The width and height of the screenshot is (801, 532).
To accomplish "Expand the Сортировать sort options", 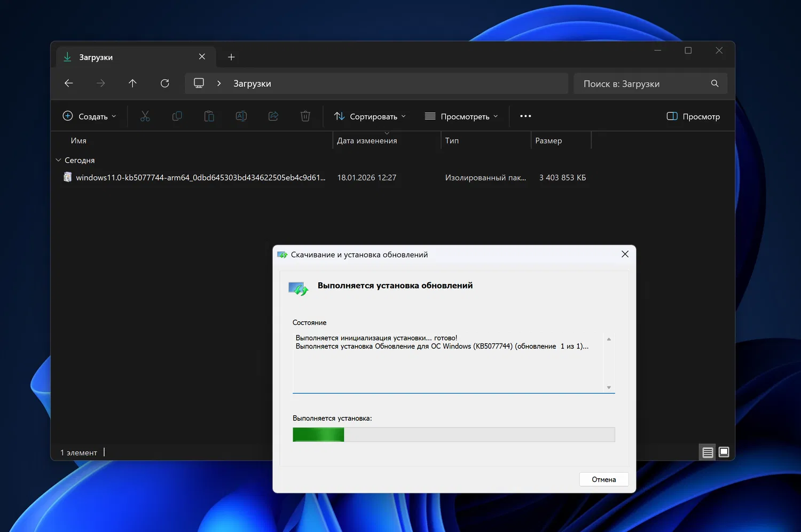I will 370,116.
